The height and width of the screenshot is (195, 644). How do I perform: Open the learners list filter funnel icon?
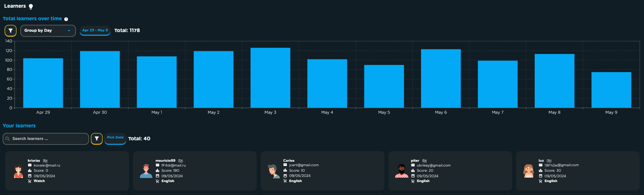coord(97,139)
